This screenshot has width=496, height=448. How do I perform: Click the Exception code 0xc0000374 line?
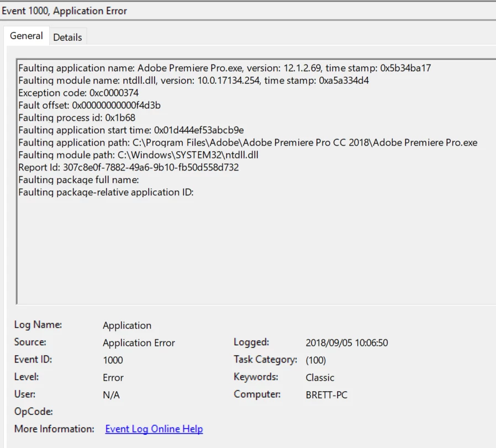78,93
